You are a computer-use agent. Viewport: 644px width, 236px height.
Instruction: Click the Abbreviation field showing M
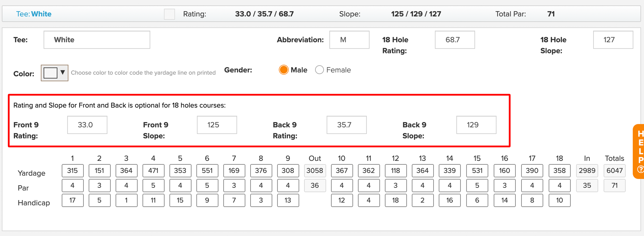click(349, 39)
